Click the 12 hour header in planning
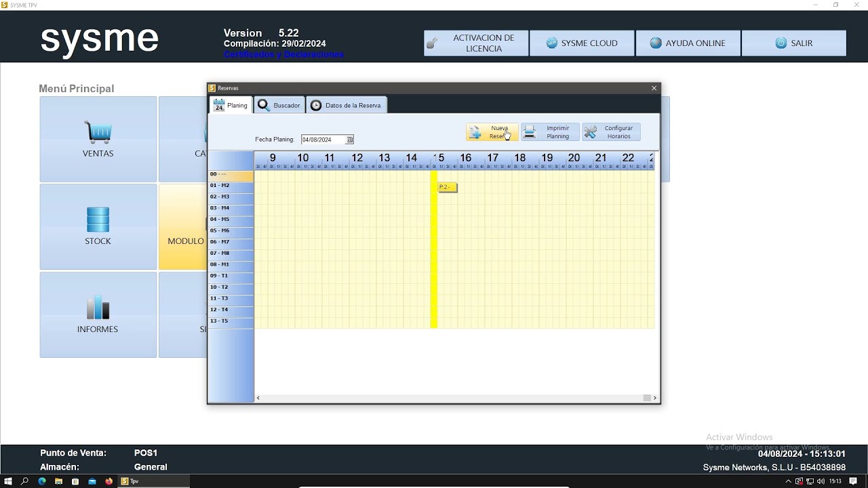Viewport: 868px width, 488px height. click(x=357, y=158)
